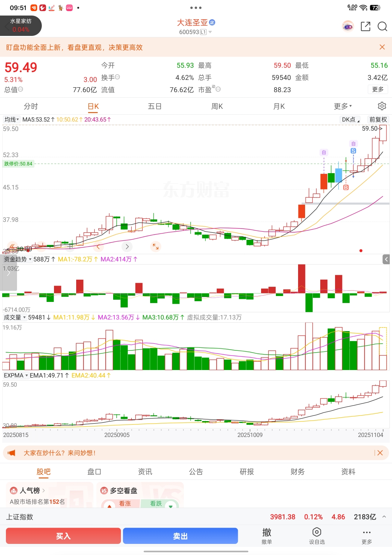Screen dimensions: 392x555
Task: Tap the 盯盘功能全面上新 banner text
Action: 74,47
